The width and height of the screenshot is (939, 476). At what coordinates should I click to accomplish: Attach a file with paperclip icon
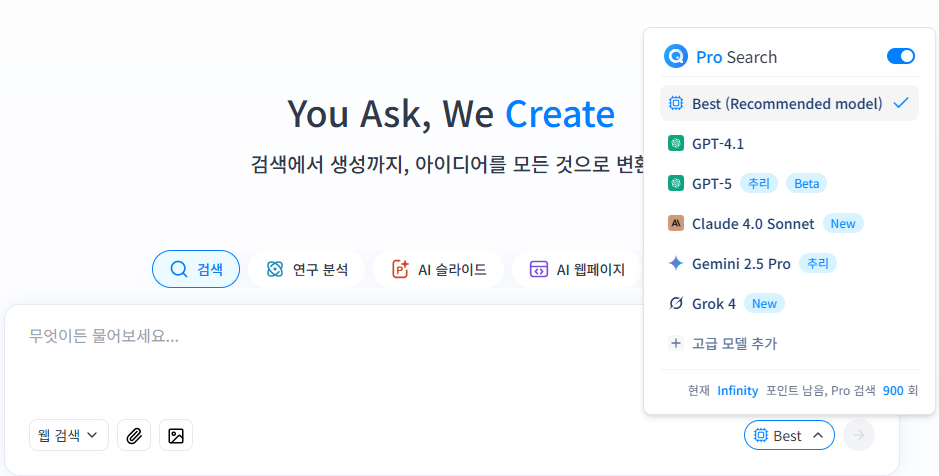(x=134, y=435)
